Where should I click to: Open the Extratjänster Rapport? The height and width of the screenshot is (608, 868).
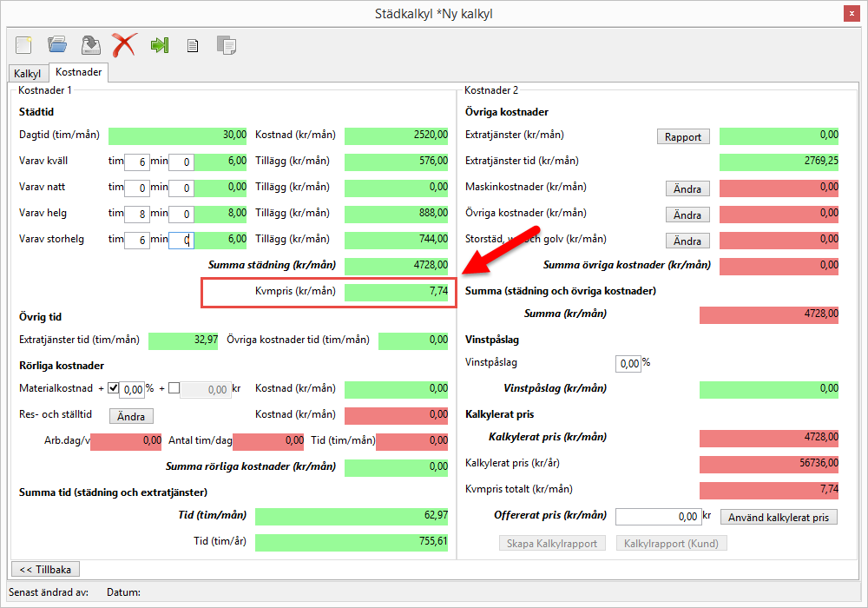683,136
